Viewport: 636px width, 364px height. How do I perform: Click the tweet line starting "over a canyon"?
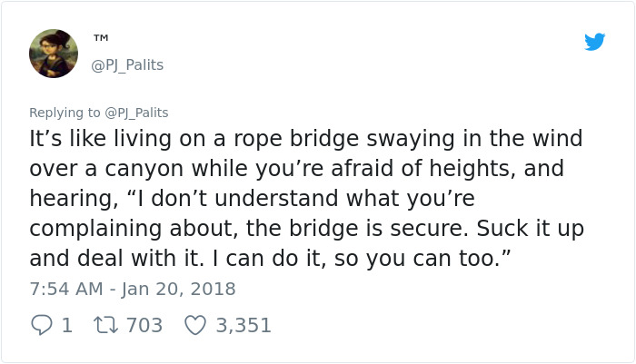tap(296, 169)
